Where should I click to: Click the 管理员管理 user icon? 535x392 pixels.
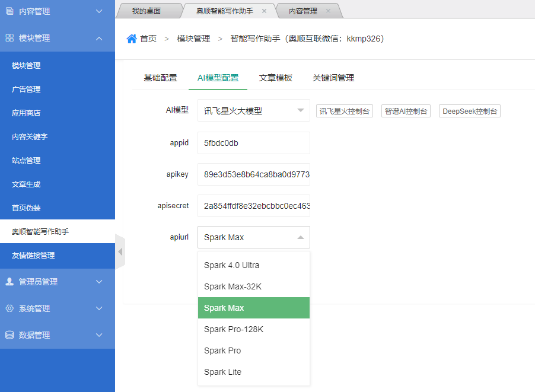[9, 282]
